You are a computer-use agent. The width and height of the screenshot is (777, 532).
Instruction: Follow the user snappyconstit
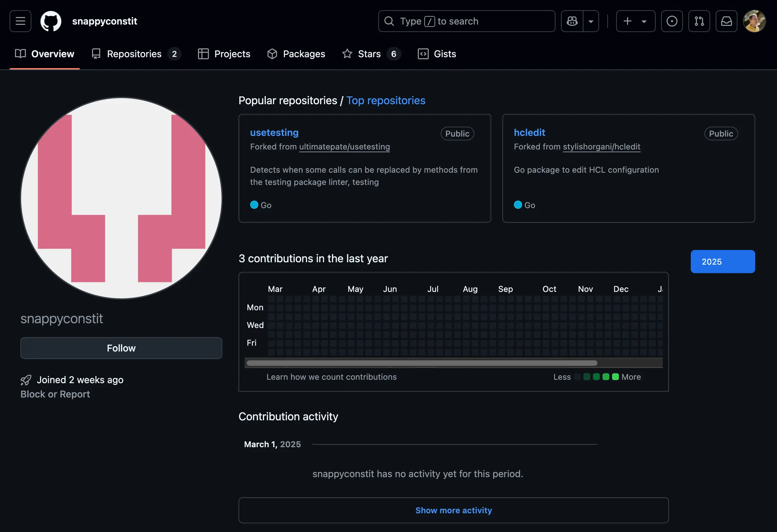[121, 348]
